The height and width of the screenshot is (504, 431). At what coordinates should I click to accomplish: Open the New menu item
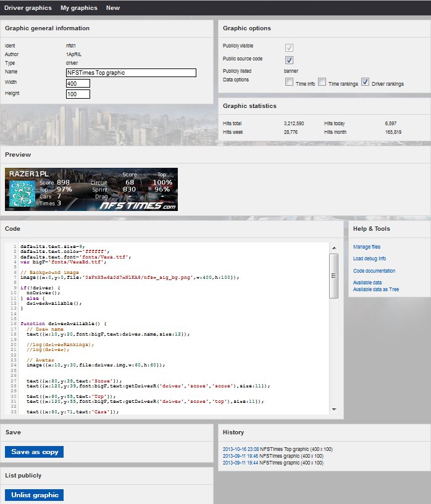(113, 8)
